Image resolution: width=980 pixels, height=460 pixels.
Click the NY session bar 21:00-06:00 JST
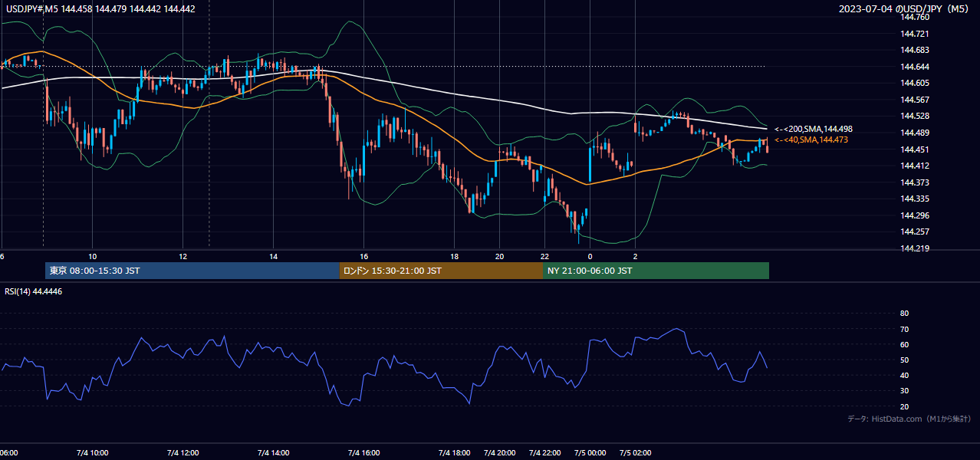point(656,271)
